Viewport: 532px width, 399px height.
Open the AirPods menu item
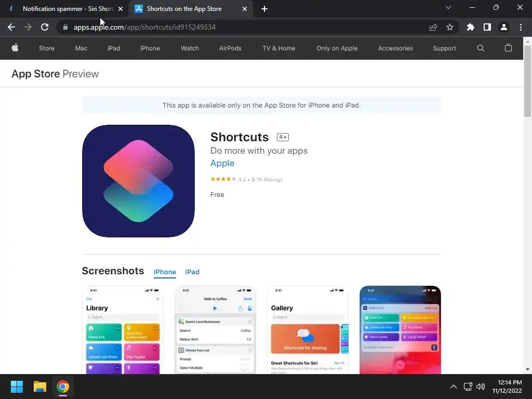pyautogui.click(x=230, y=48)
